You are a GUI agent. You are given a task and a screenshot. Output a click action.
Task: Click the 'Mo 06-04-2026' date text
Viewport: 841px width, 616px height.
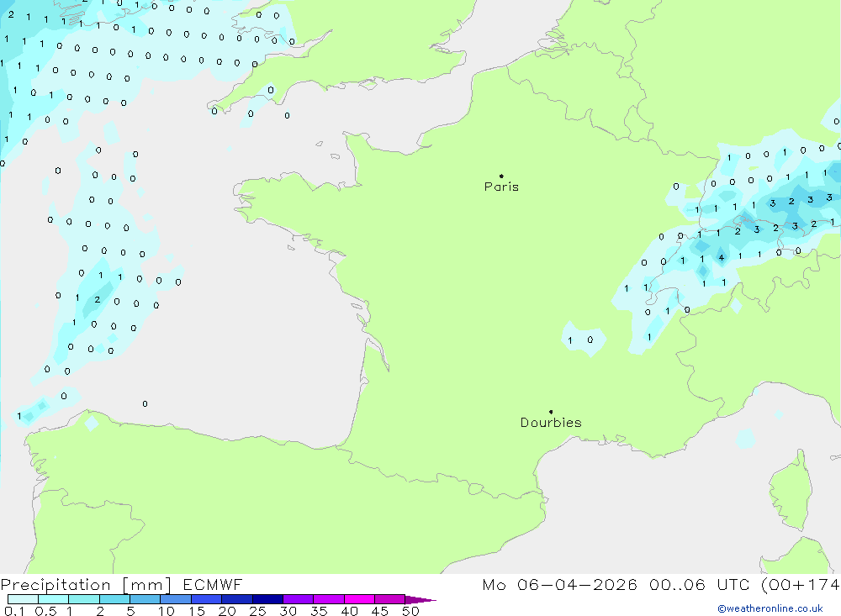559,585
